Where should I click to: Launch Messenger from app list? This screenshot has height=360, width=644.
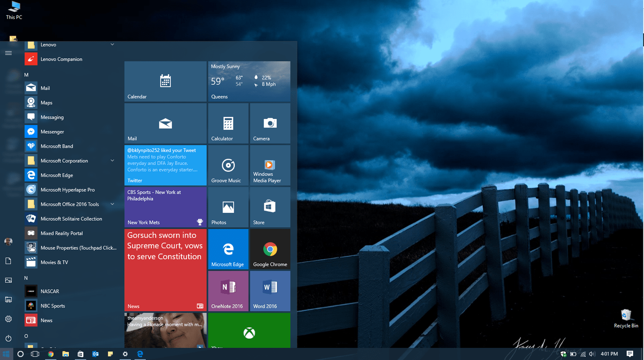(x=70, y=132)
